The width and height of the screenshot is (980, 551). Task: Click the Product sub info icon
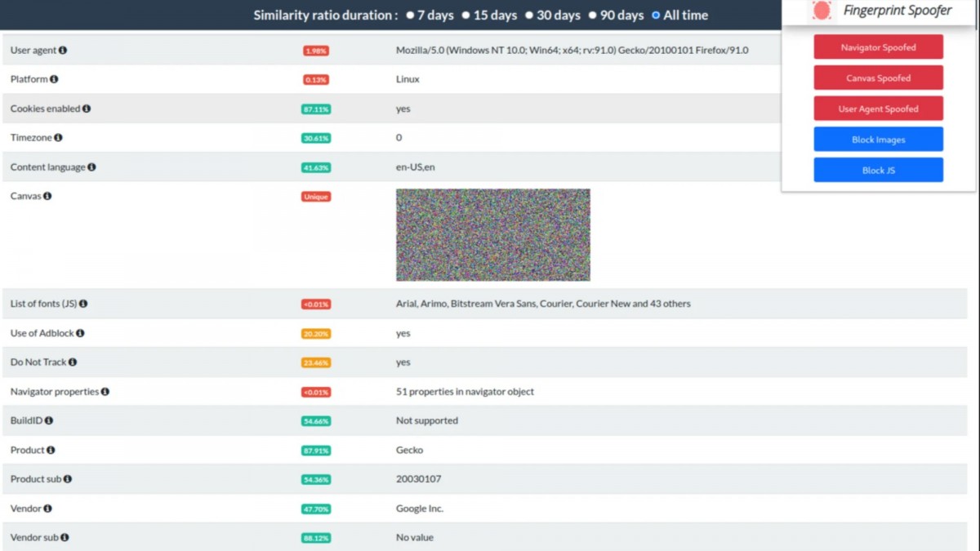click(68, 479)
